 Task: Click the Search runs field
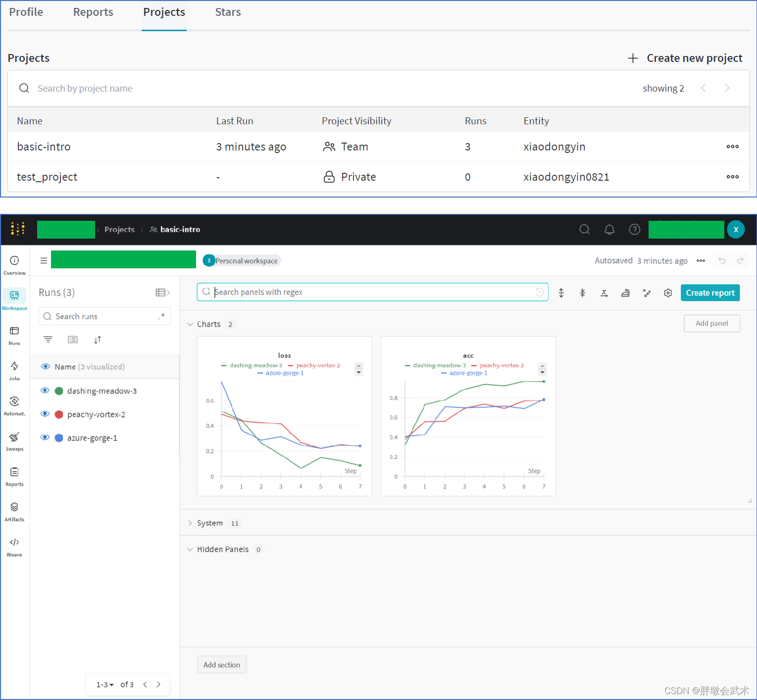[104, 316]
